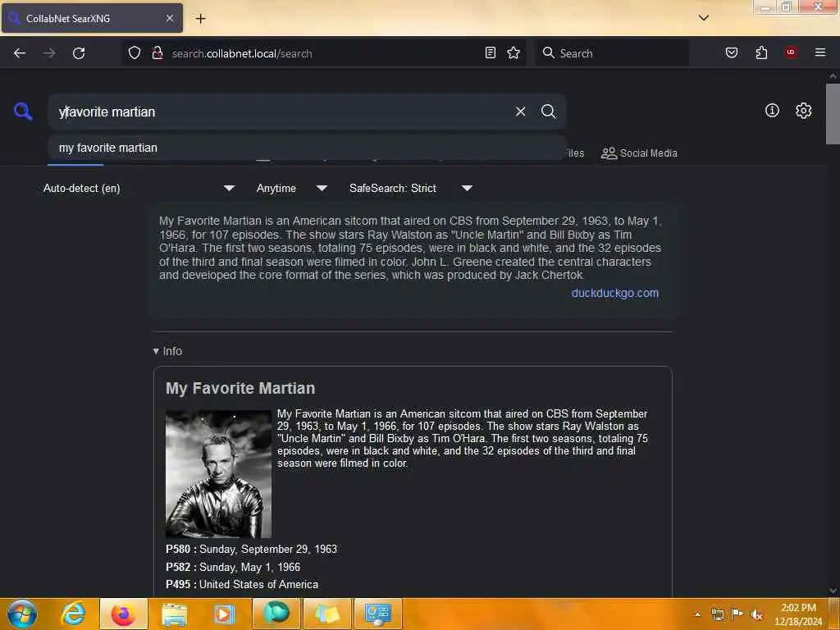The image size is (840, 630).
Task: Launch Internet Explorer from taskbar
Action: point(73,614)
